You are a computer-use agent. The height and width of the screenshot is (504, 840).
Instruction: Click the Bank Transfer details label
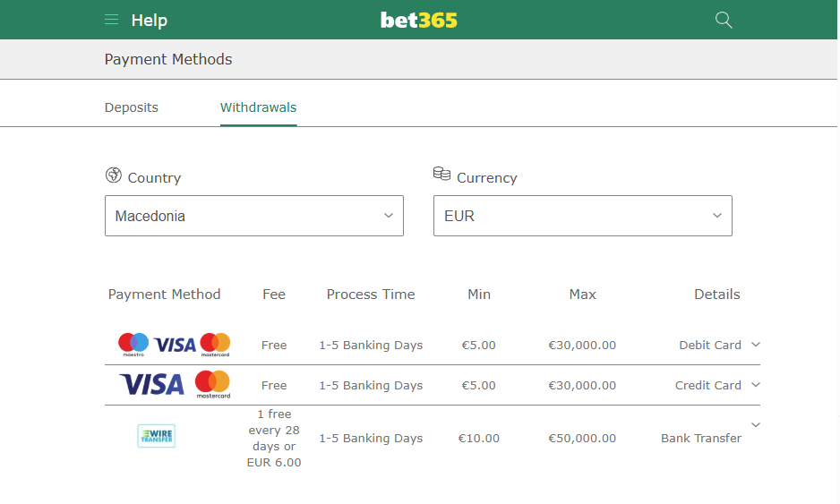(701, 438)
